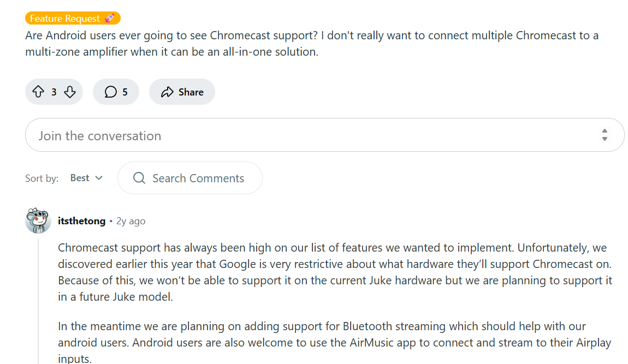Open the comments via speech bubble icon
Viewport: 628px width, 364px height.
tap(111, 92)
